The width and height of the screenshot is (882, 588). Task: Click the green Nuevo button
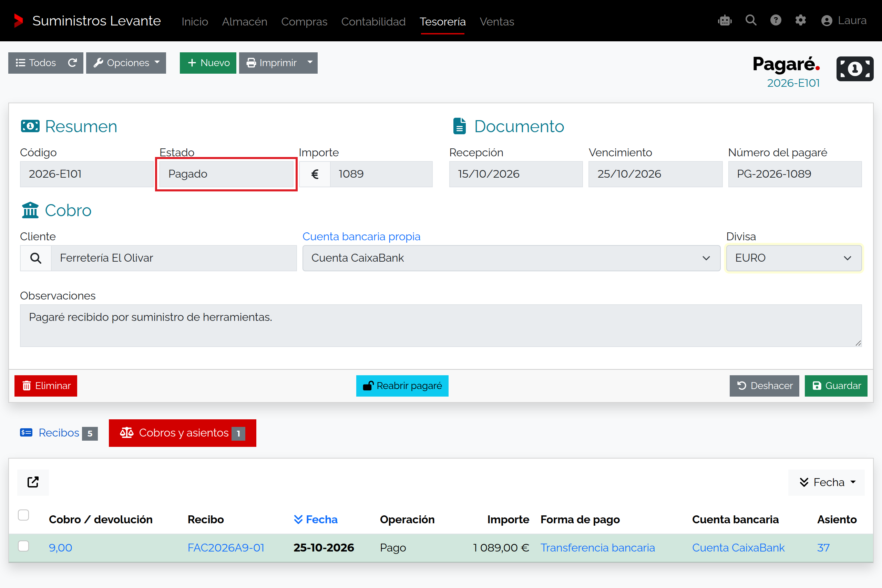click(x=208, y=63)
